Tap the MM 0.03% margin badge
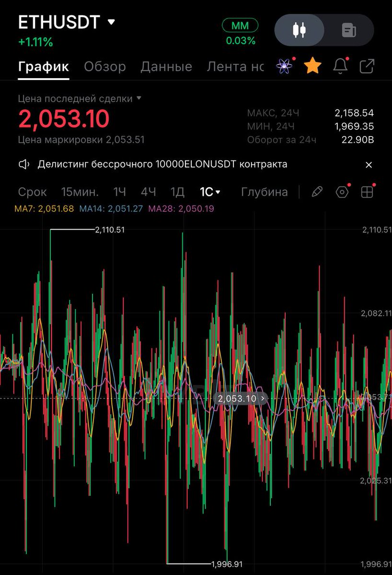Viewport: 392px width, 575px height. [x=240, y=33]
